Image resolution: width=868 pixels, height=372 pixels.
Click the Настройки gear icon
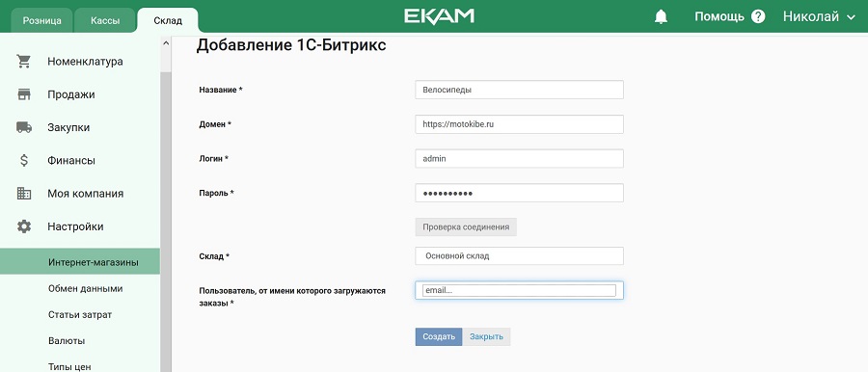pyautogui.click(x=24, y=226)
